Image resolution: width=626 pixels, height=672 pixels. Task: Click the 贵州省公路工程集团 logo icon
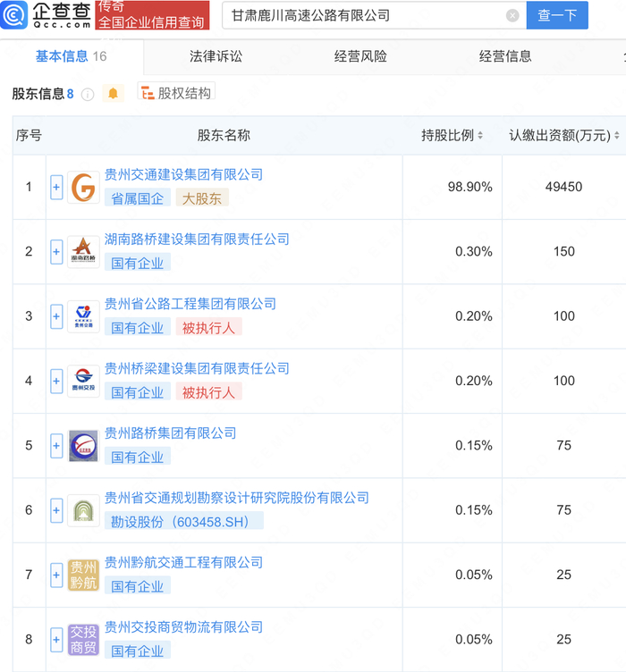point(83,316)
